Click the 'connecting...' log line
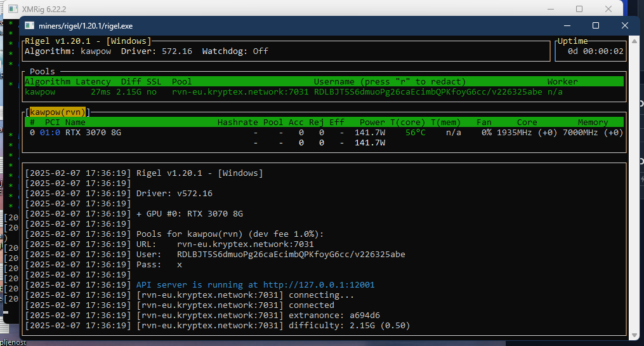This screenshot has height=346, width=644. coord(245,295)
